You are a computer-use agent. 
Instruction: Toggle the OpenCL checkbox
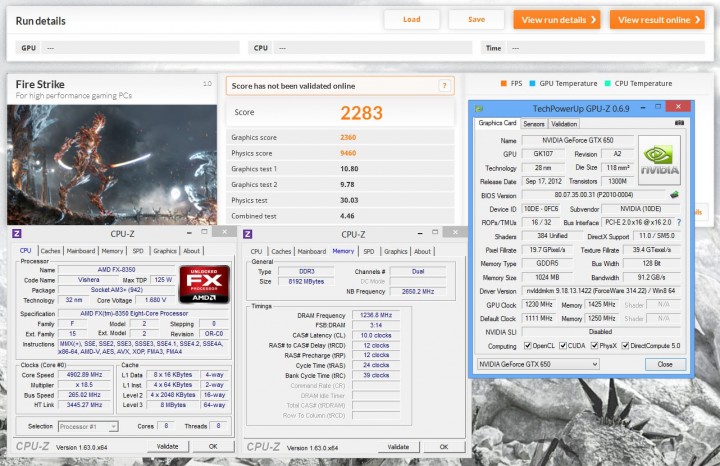[528, 346]
